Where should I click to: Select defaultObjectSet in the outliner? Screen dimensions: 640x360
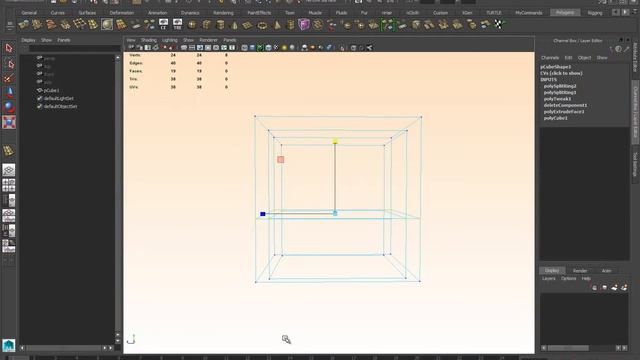60,106
